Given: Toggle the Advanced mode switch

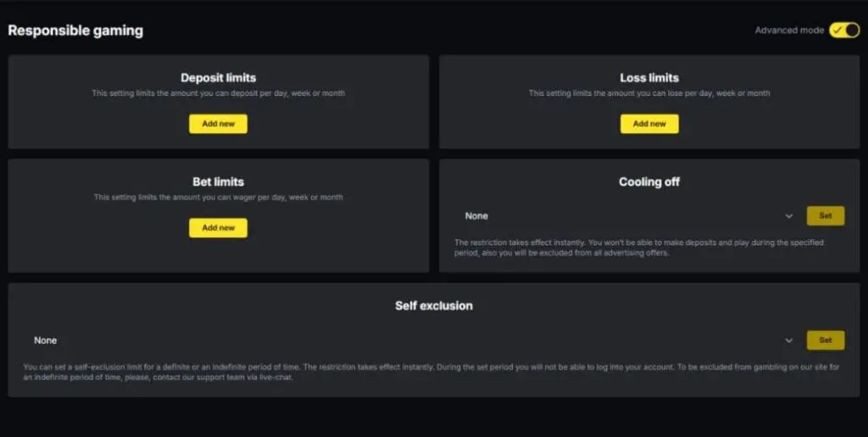Looking at the screenshot, I should coord(844,31).
